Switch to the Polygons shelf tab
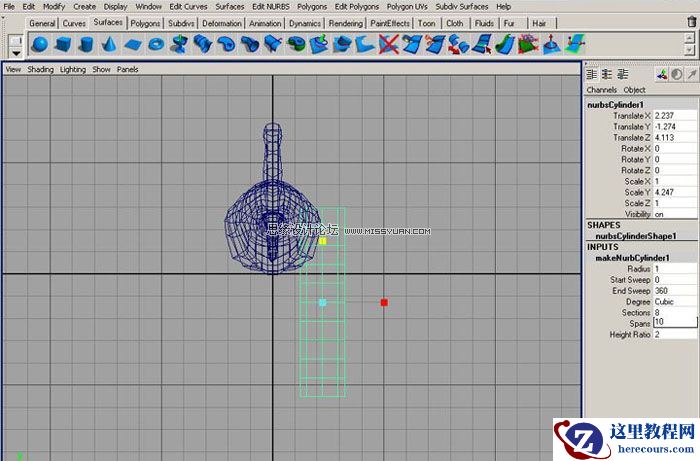 (x=145, y=23)
